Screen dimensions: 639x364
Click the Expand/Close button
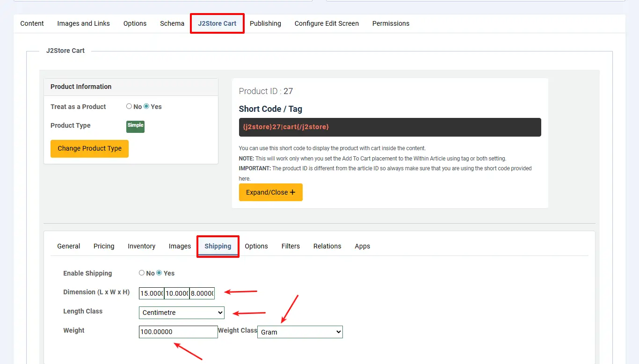tap(271, 192)
